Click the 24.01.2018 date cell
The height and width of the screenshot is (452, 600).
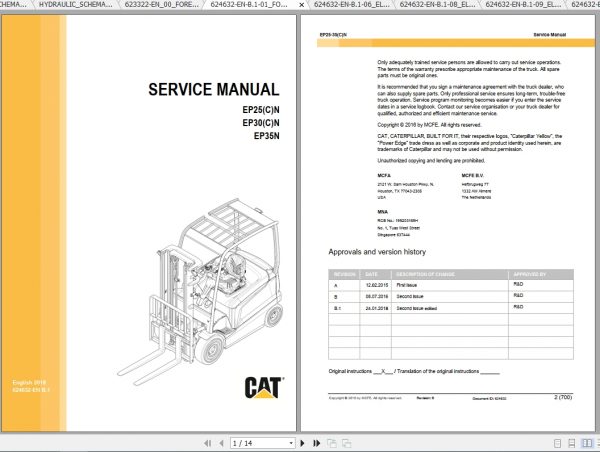click(x=377, y=308)
